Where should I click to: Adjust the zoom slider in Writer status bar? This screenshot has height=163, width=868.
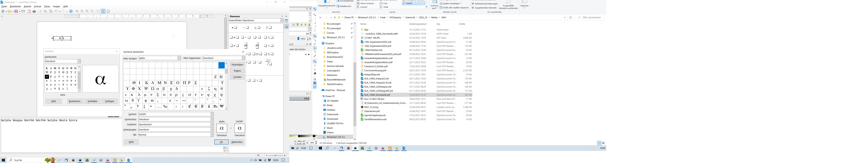coord(275,156)
